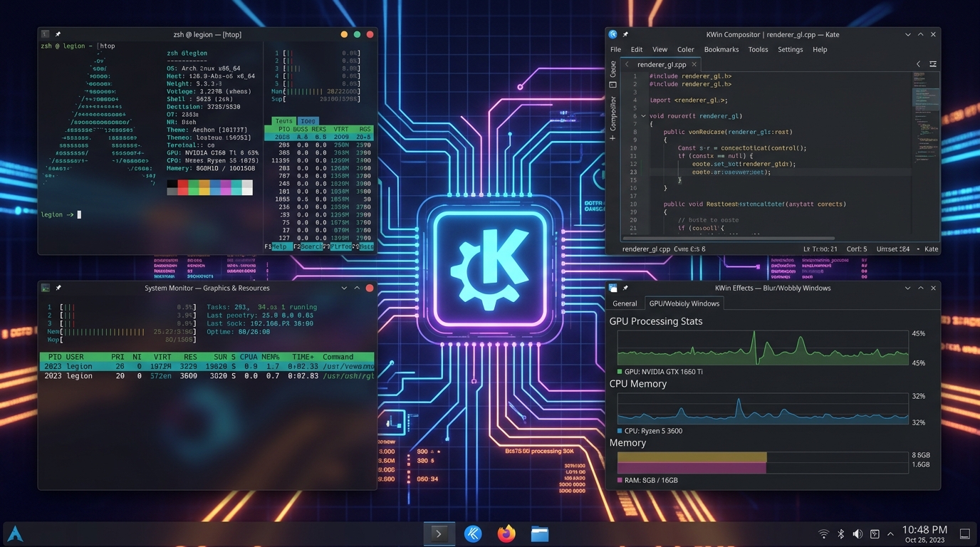Image resolution: width=980 pixels, height=547 pixels.
Task: Click the Corf: 5 status bar entry in Kate
Action: tap(857, 249)
